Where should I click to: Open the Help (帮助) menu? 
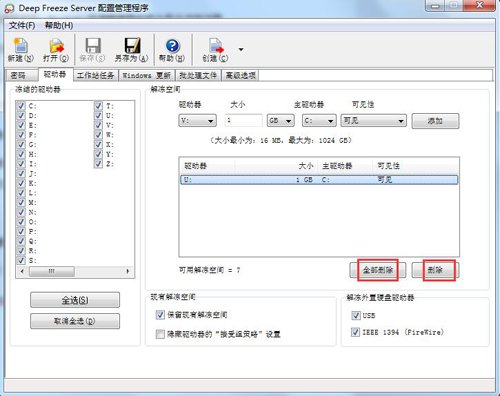pyautogui.click(x=59, y=25)
